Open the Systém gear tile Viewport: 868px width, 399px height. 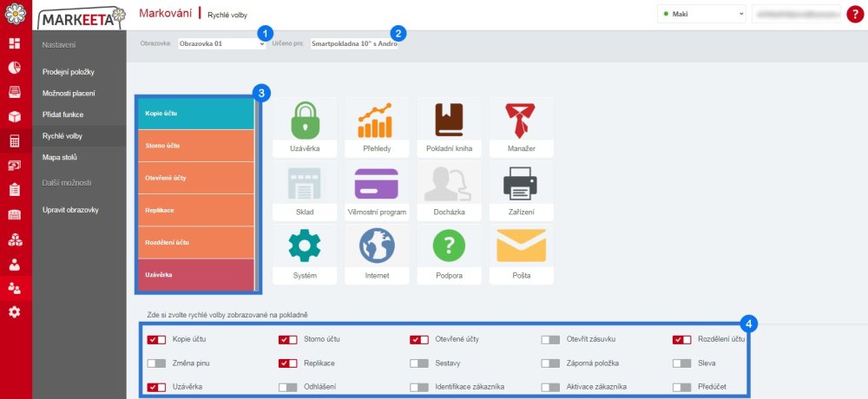coord(305,254)
